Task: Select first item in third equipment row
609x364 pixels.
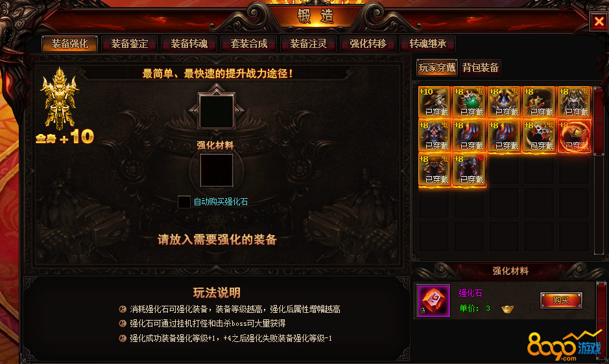Action: 435,170
